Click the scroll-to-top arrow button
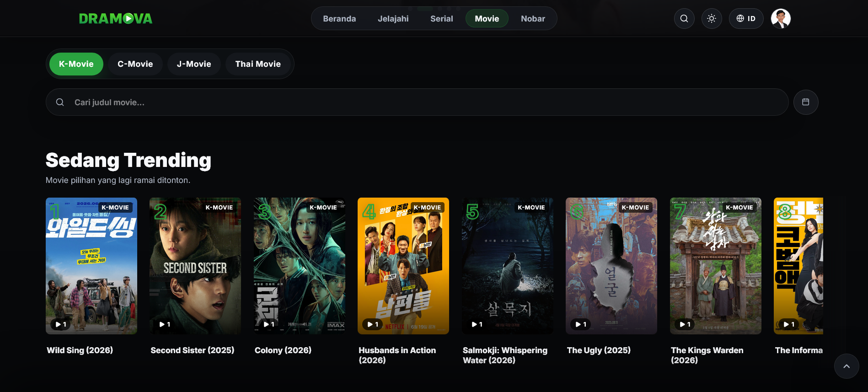Screen dimensions: 868x392 pyautogui.click(x=847, y=366)
